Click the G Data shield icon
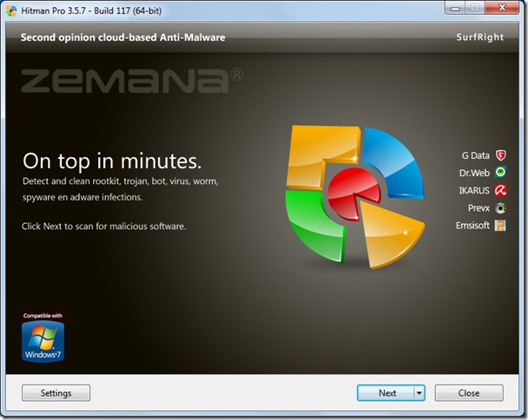 pyautogui.click(x=501, y=155)
